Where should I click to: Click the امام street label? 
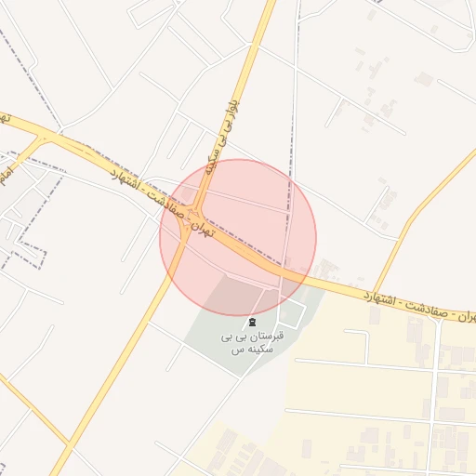coord(7,177)
